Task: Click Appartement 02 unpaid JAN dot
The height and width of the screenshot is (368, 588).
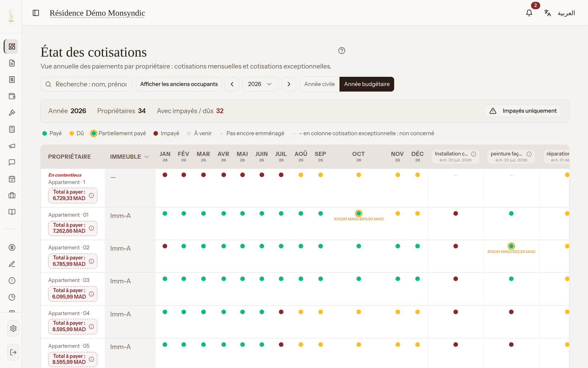Action: click(x=165, y=246)
